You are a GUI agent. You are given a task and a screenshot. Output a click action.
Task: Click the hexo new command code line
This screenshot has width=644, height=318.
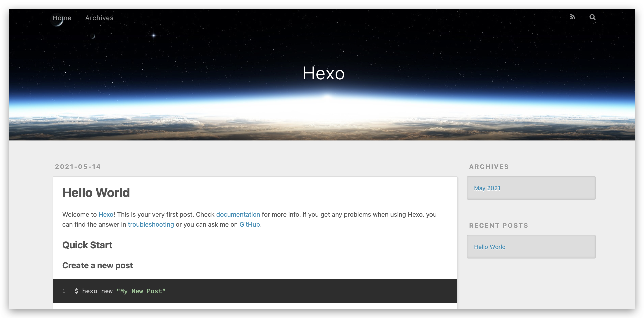click(120, 291)
